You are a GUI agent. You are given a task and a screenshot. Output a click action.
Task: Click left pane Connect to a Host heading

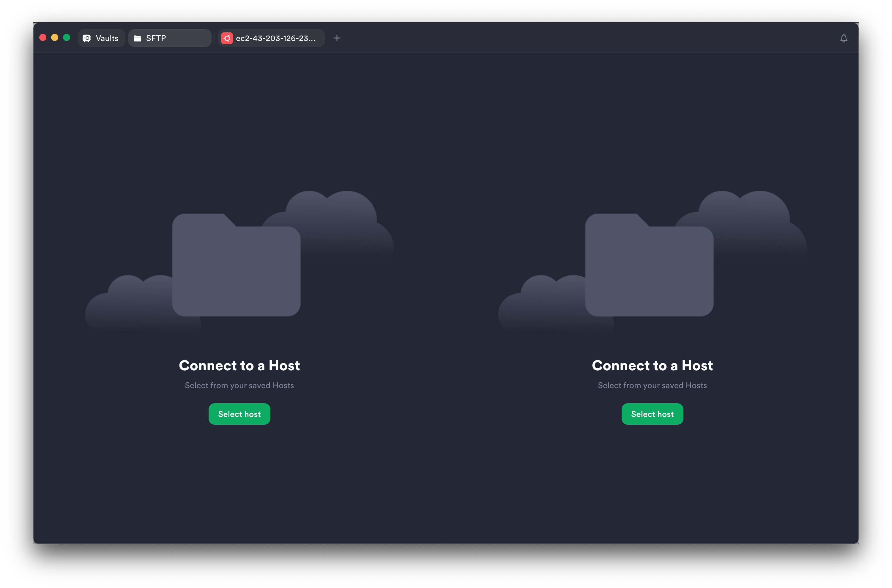pyautogui.click(x=239, y=366)
